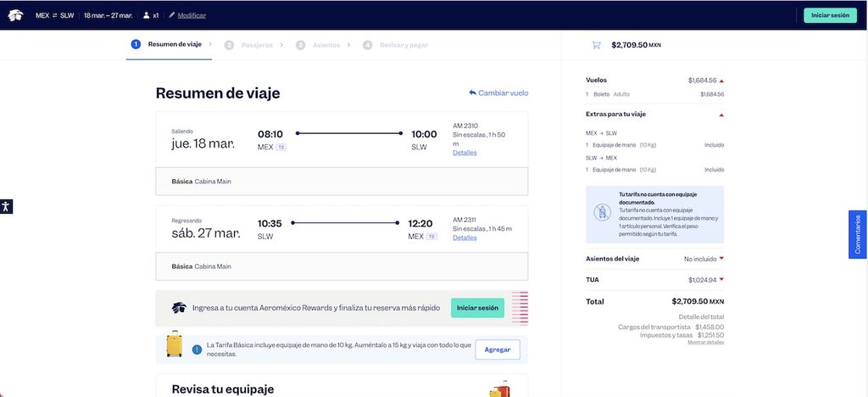Select the Resumen de viaje step
The image size is (868, 397).
click(x=169, y=44)
